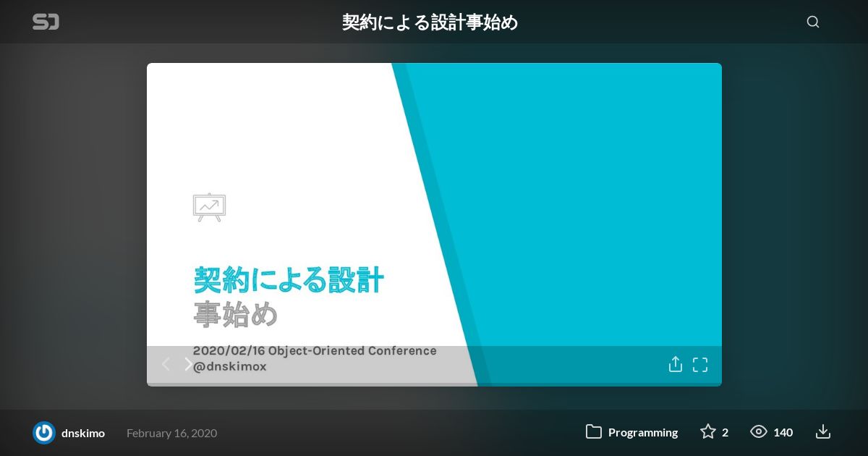Click the views eye icon

click(x=759, y=432)
